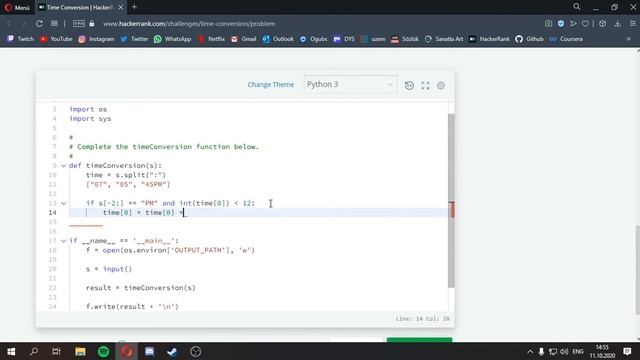Click the 'result = timeConversion(s)' line
The image size is (640, 360).
coord(140,288)
